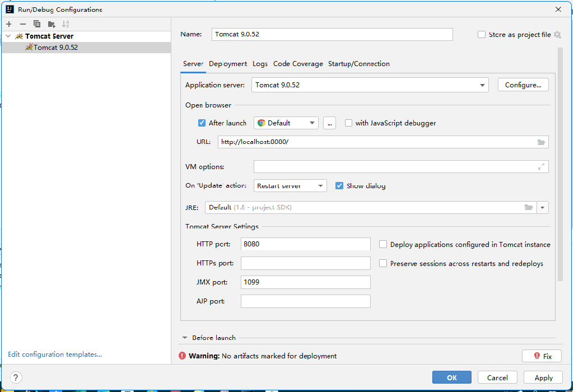Close the Run/Debug Configurations dialog
This screenshot has height=392, width=588.
[x=558, y=10]
